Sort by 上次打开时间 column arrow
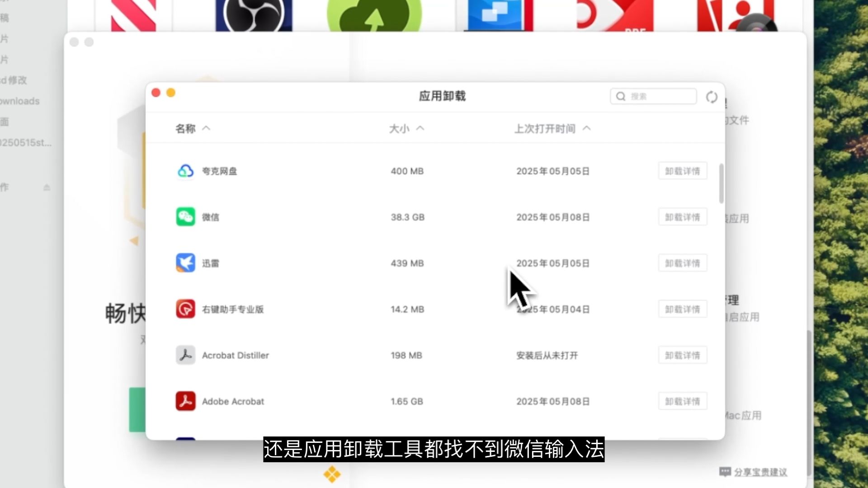The height and width of the screenshot is (488, 868). point(586,128)
